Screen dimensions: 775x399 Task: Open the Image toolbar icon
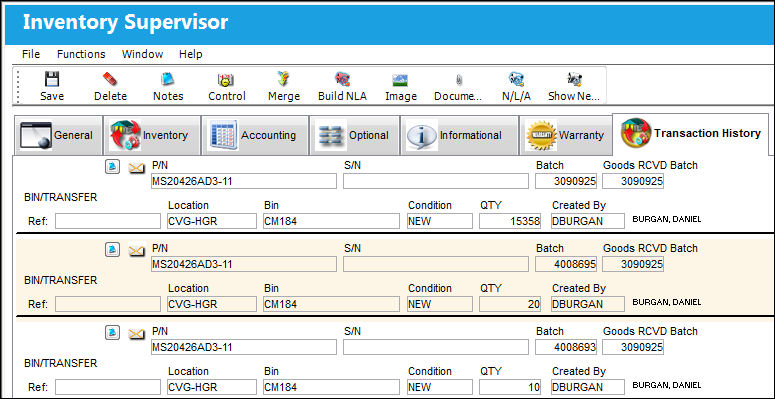[x=400, y=80]
